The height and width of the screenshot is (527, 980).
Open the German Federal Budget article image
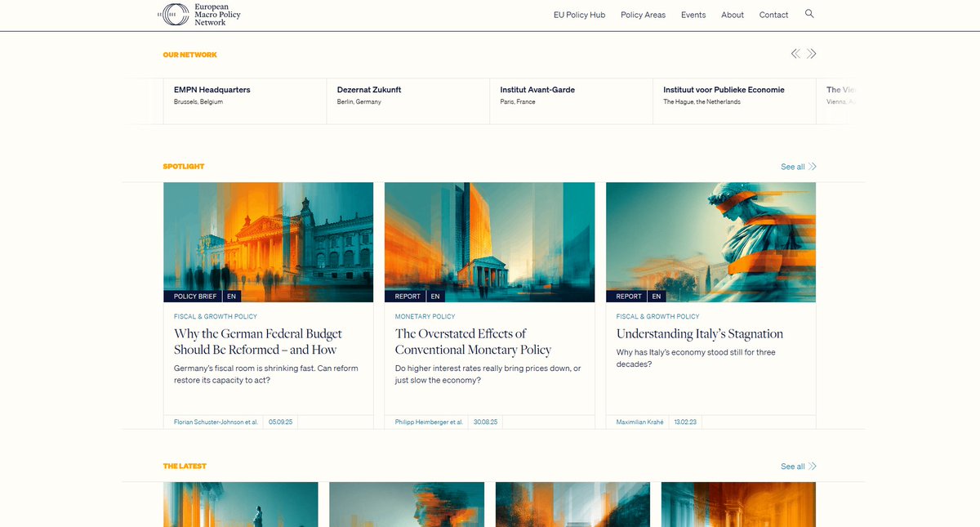[269, 242]
